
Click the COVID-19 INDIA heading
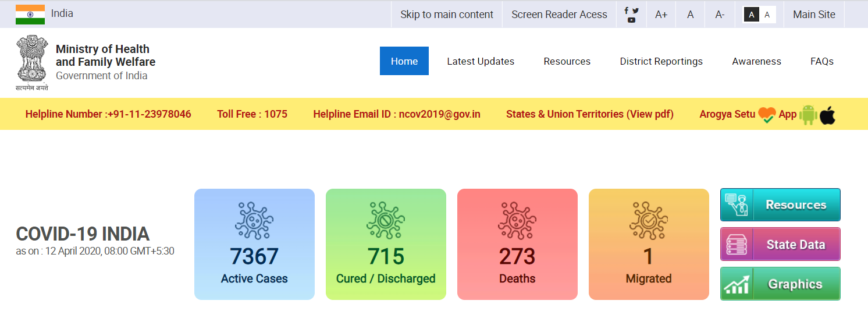click(x=83, y=234)
